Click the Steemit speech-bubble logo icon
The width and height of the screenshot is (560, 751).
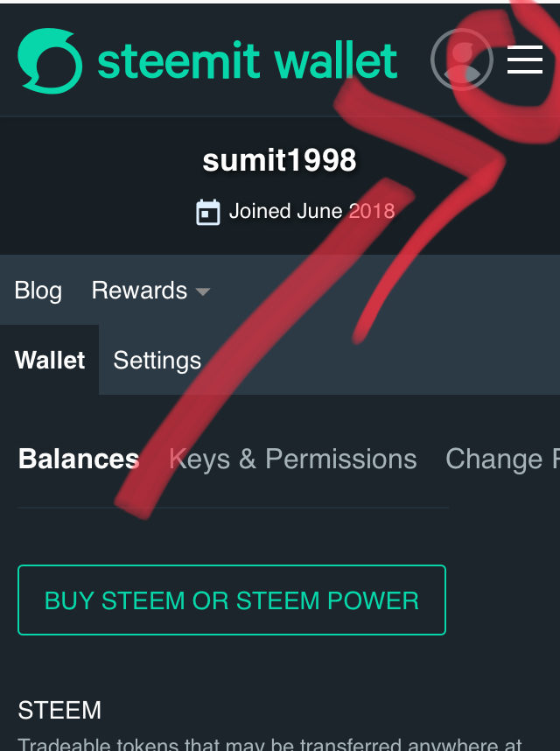click(x=50, y=60)
